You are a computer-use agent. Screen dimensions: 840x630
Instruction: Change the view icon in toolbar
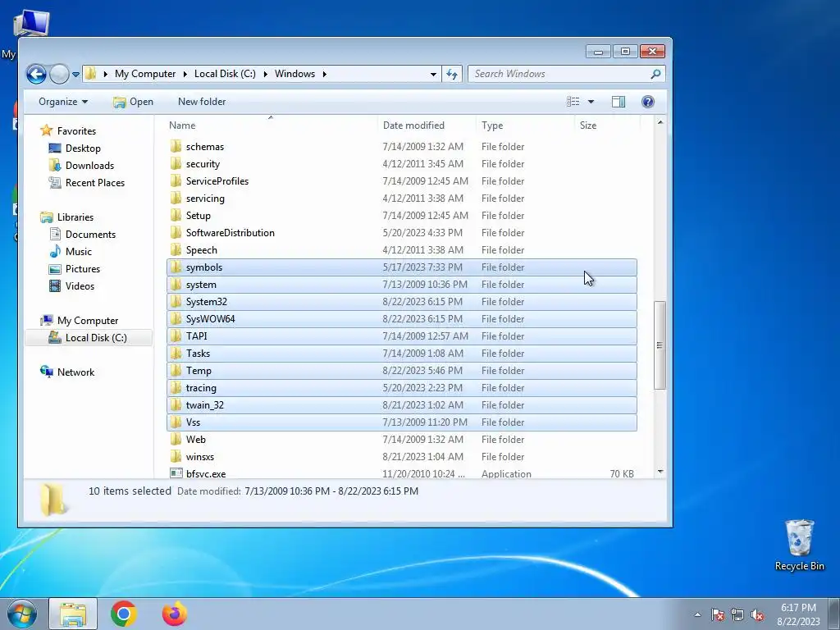click(x=573, y=102)
